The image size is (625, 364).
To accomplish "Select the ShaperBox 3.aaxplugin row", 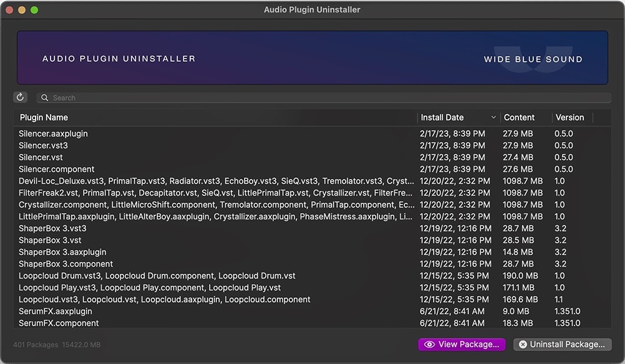I will [312, 252].
